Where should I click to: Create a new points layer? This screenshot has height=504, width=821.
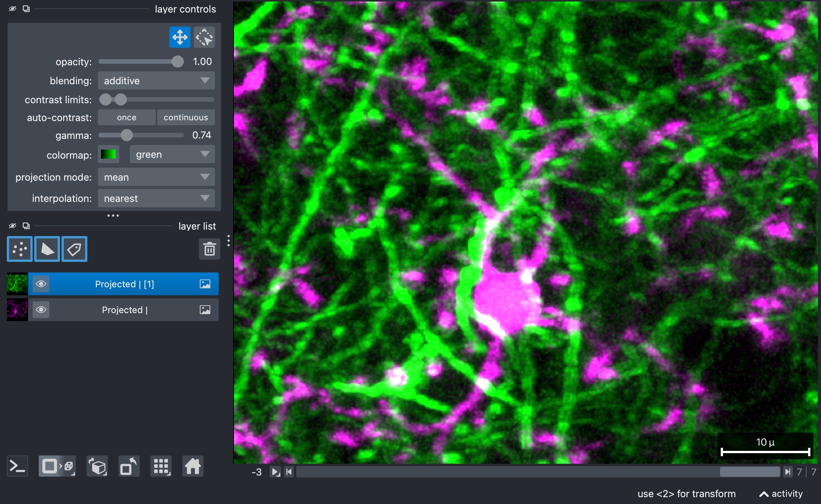(x=20, y=249)
